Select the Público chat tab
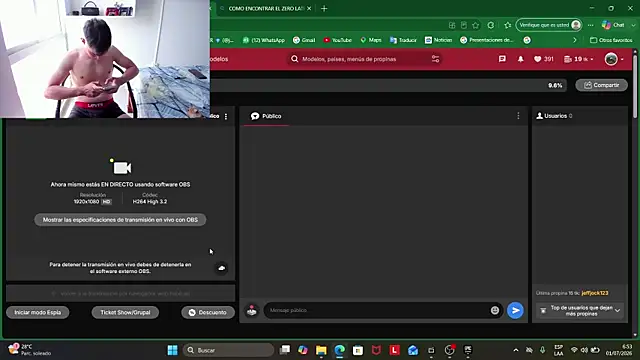 point(266,116)
